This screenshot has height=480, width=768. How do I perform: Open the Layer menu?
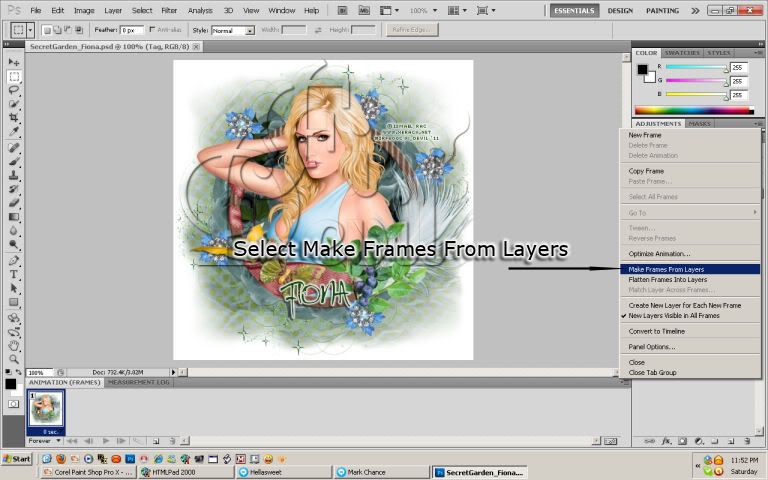[113, 10]
